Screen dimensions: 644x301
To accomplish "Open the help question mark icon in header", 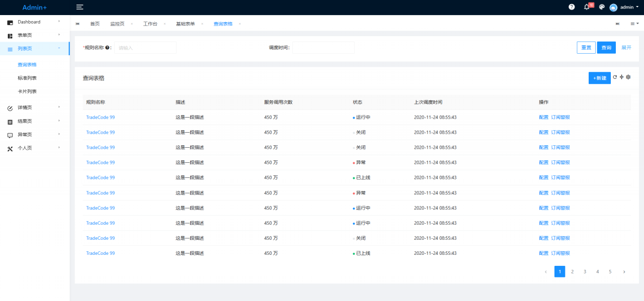I will click(x=572, y=7).
